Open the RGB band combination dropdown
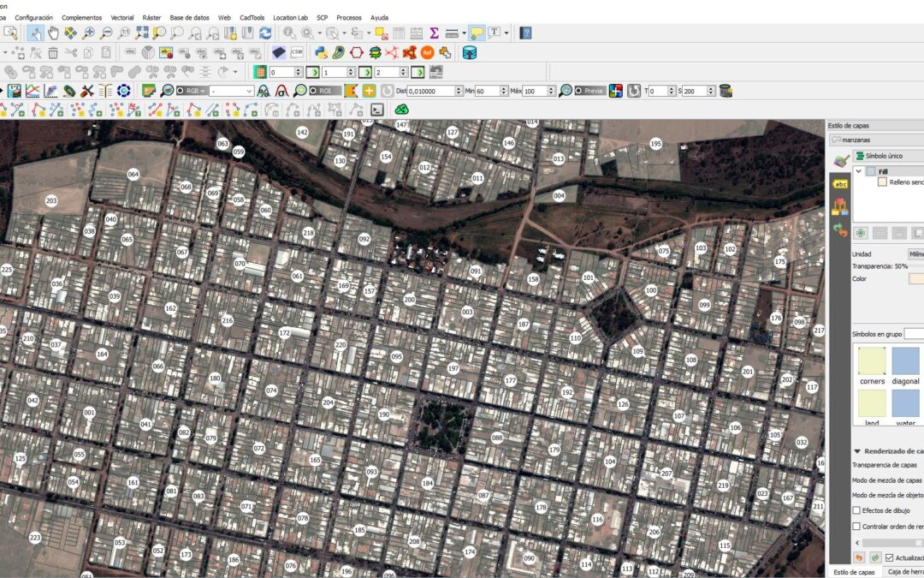 tap(232, 91)
